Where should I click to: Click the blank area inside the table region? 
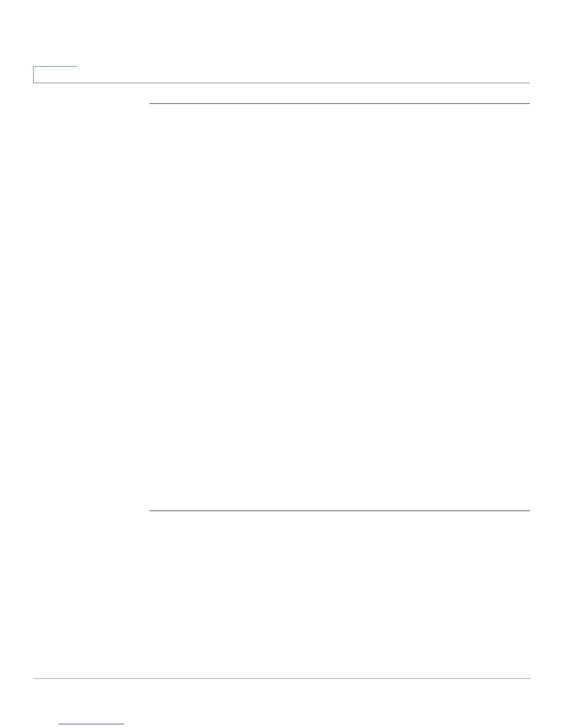[339, 307]
